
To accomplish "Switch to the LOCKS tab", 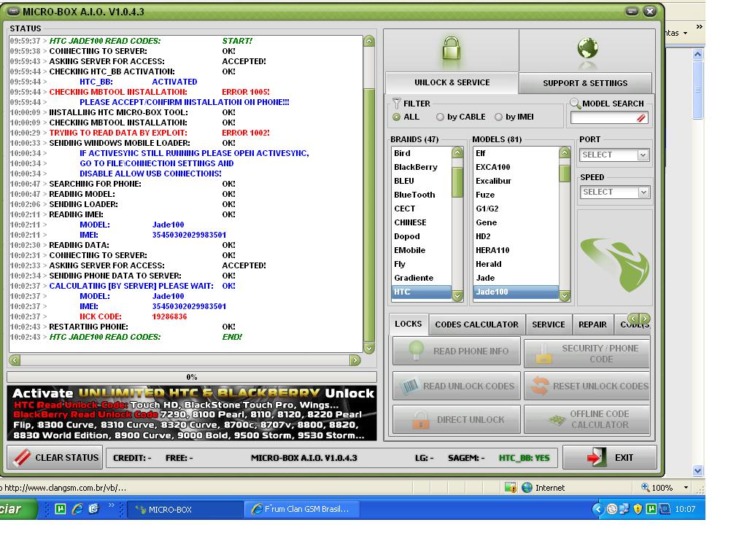I will click(x=409, y=324).
